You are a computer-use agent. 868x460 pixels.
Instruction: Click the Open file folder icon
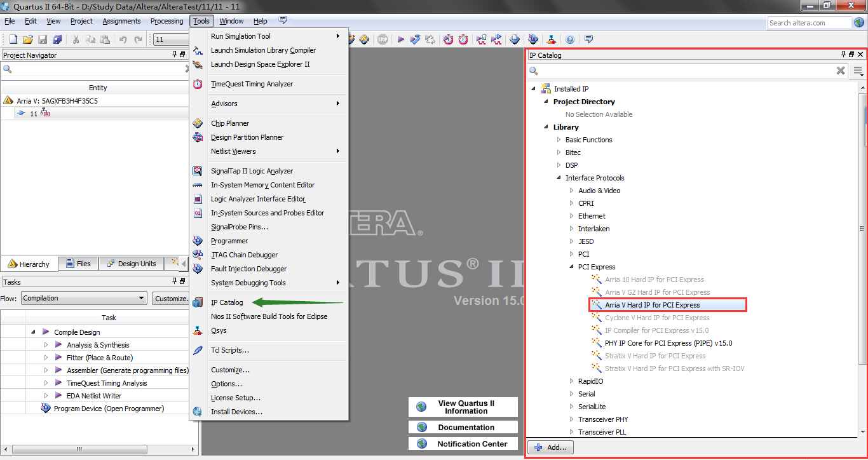pos(28,39)
